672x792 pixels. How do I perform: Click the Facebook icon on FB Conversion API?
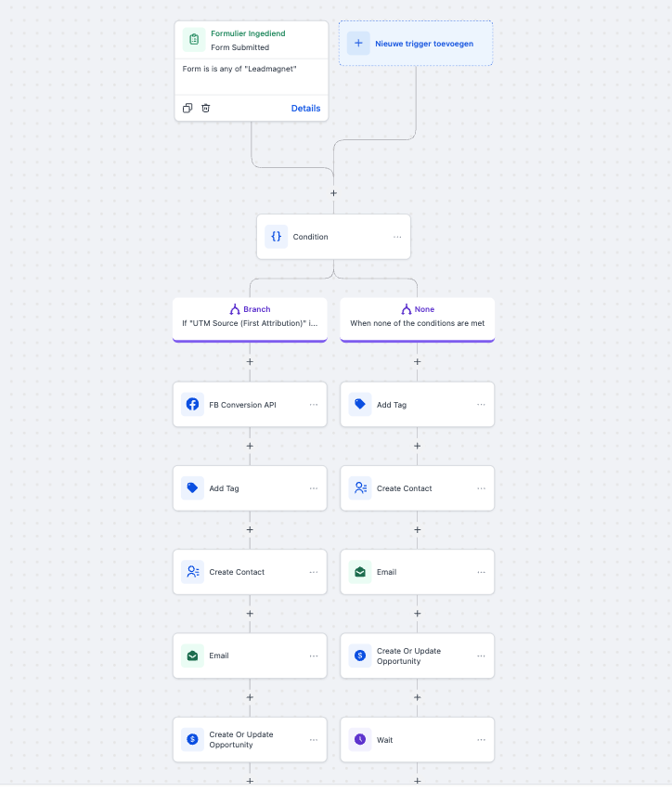(192, 405)
